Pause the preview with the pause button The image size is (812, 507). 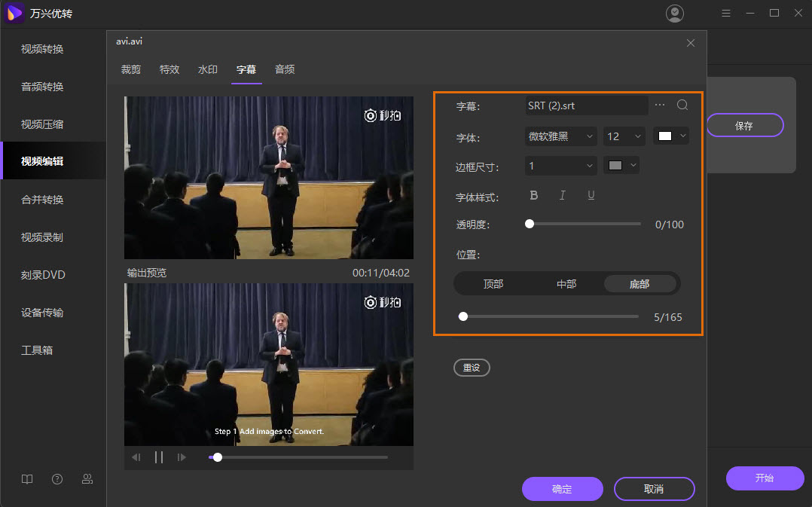click(159, 457)
